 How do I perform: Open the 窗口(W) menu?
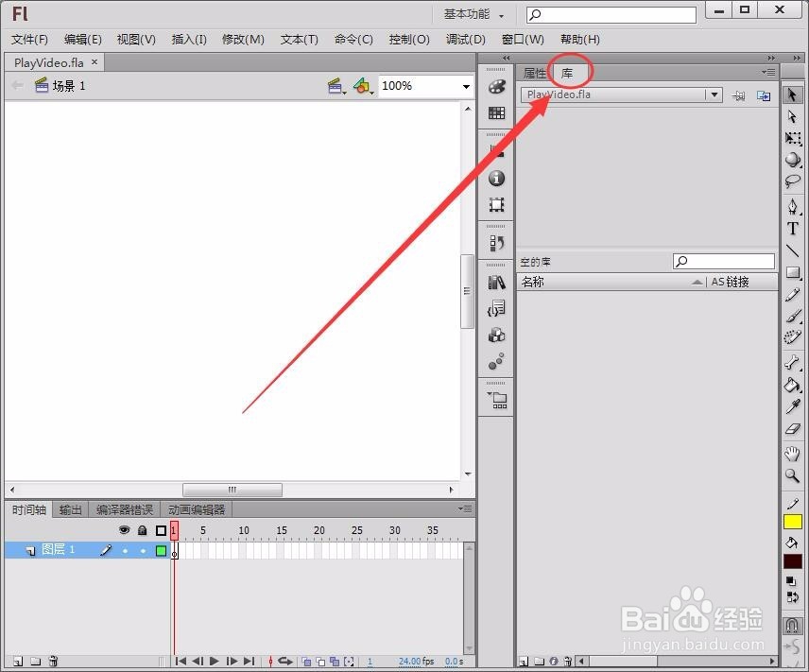(x=523, y=40)
